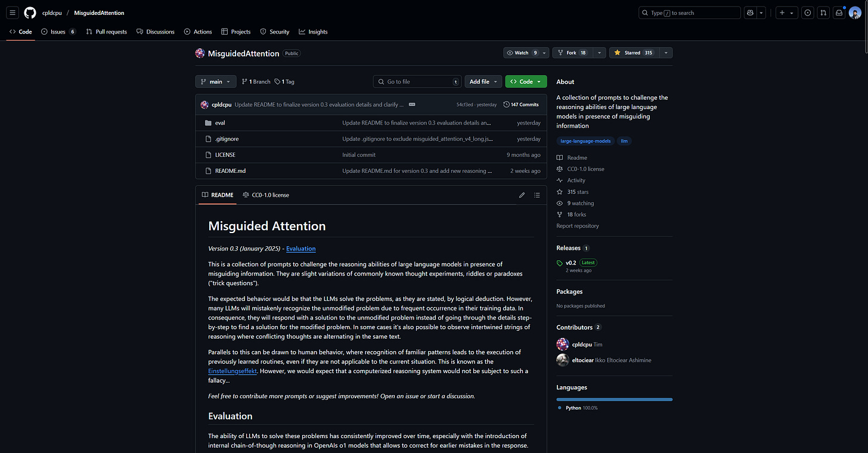The image size is (868, 453).
Task: Open the Copilot dropdown arrow in header
Action: pos(761,13)
